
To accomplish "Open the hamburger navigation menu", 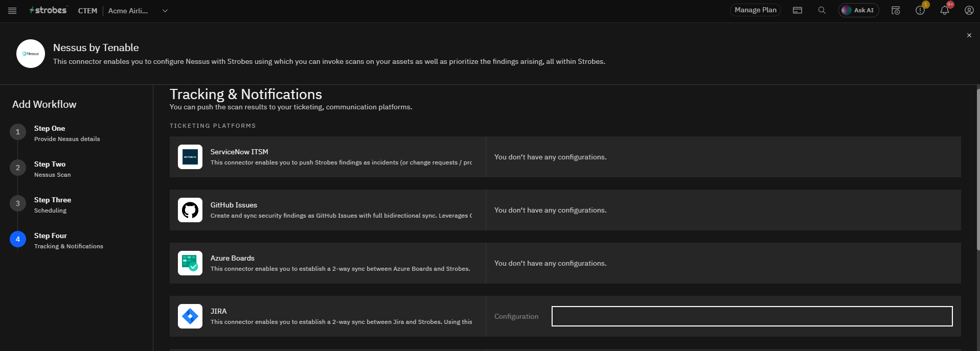I will pos(12,11).
